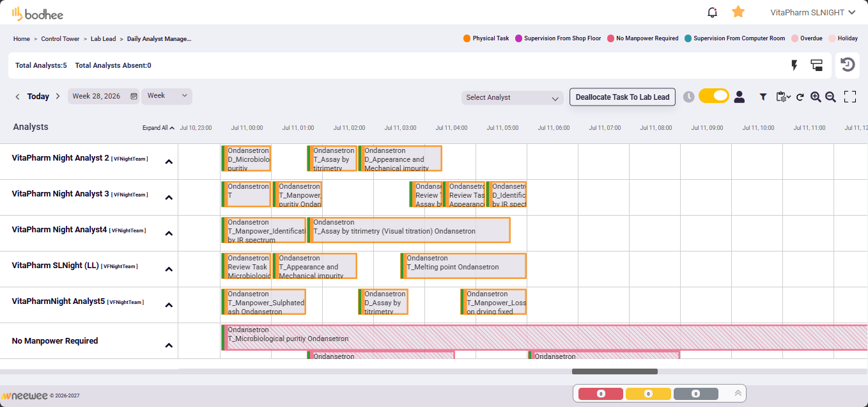Viewport: 868px width, 407px height.
Task: Jump to Today
Action: [x=38, y=97]
